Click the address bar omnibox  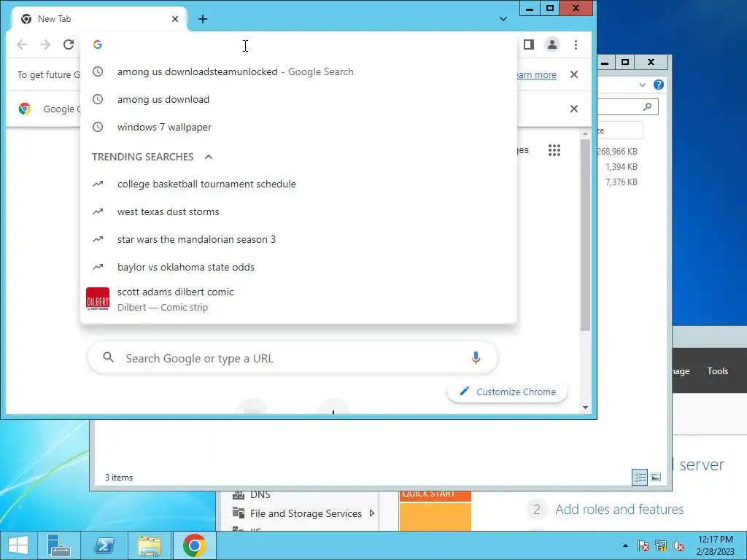pos(300,44)
